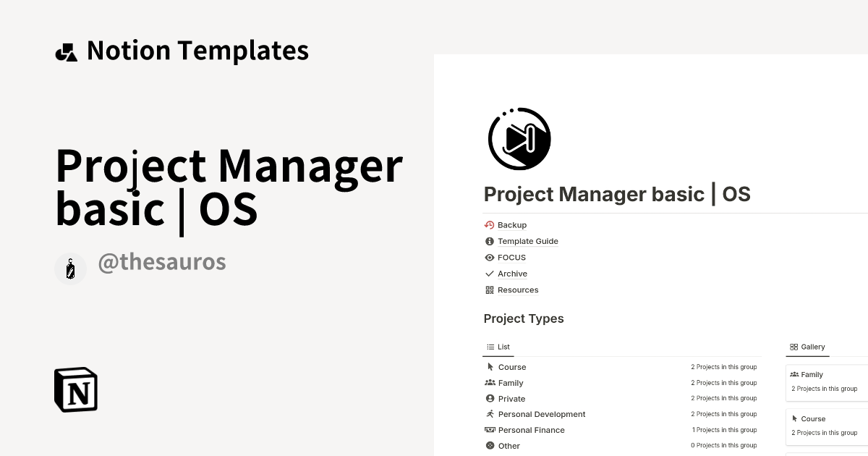The width and height of the screenshot is (868, 456).
Task: Click the running figure icon for Personal Development
Action: 490,413
